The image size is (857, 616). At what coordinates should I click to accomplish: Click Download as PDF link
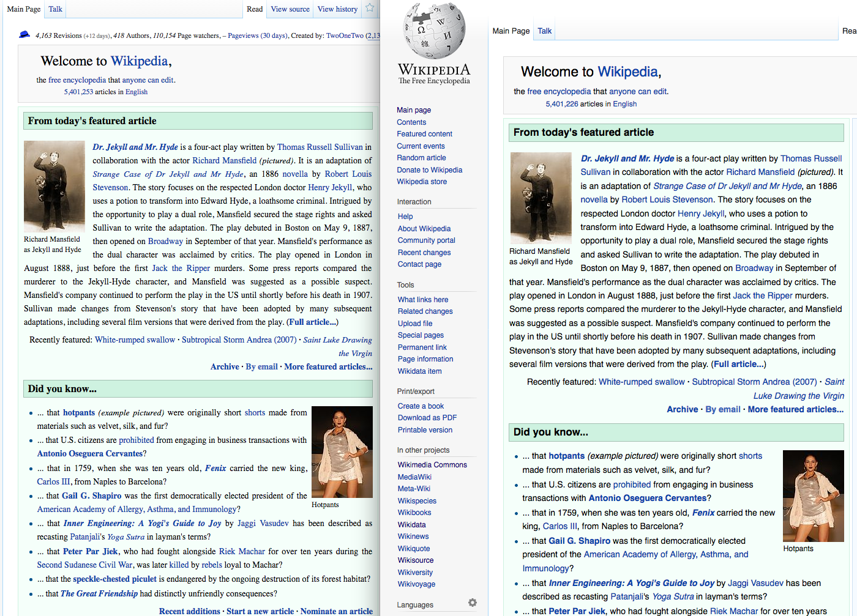click(x=427, y=418)
